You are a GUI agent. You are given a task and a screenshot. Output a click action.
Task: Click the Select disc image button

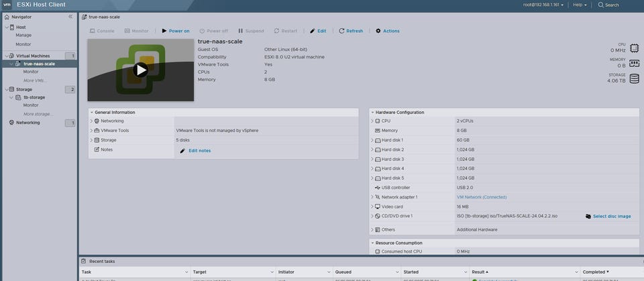[x=608, y=216]
